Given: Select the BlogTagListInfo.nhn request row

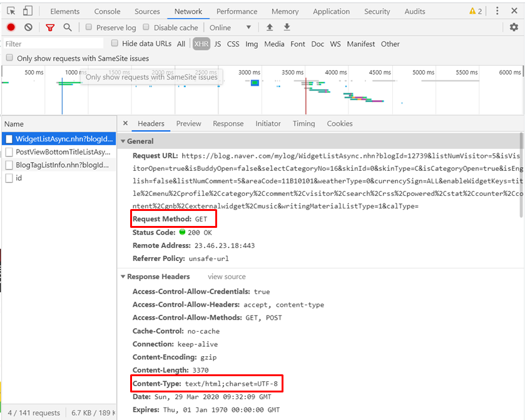Looking at the screenshot, I should point(59,165).
